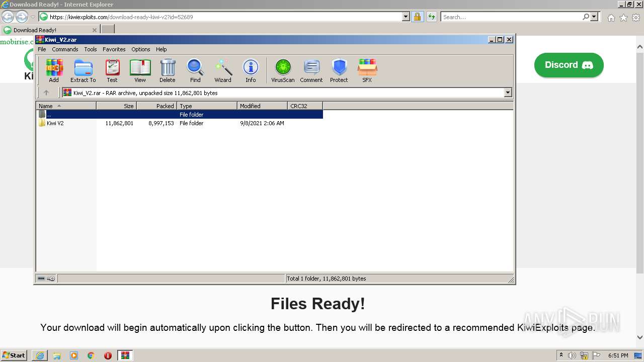
Task: Click the Add toolbar icon in WinRAR
Action: click(54, 71)
